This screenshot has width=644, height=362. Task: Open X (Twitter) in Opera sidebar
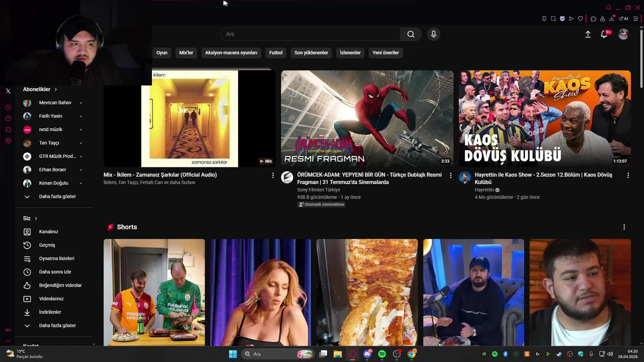pos(8,91)
